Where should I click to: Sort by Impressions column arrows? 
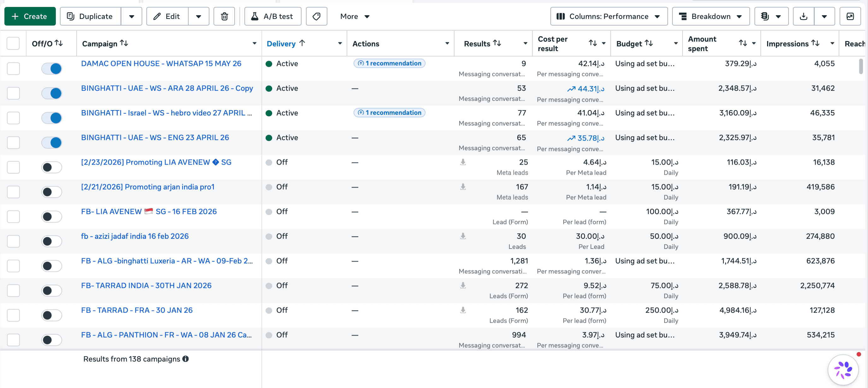point(815,43)
